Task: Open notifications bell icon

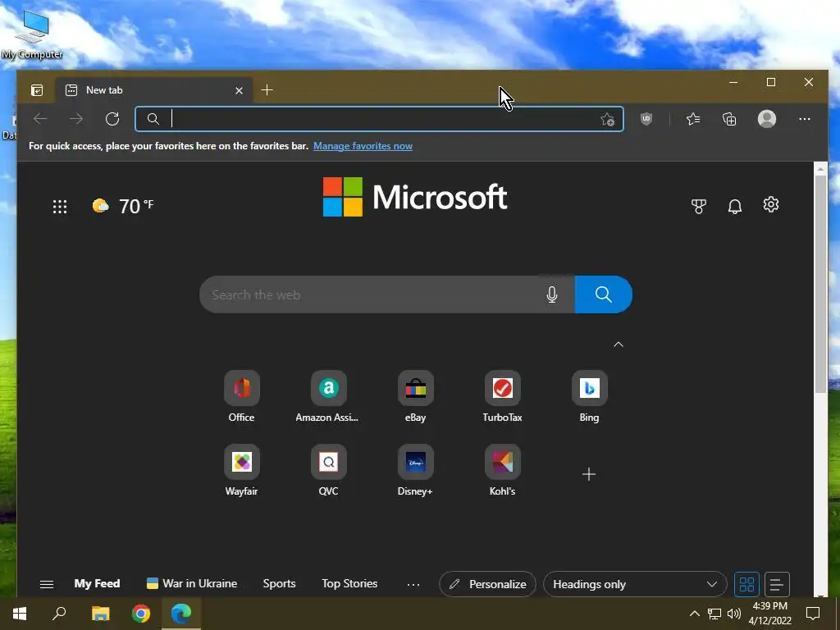Action: (x=734, y=206)
